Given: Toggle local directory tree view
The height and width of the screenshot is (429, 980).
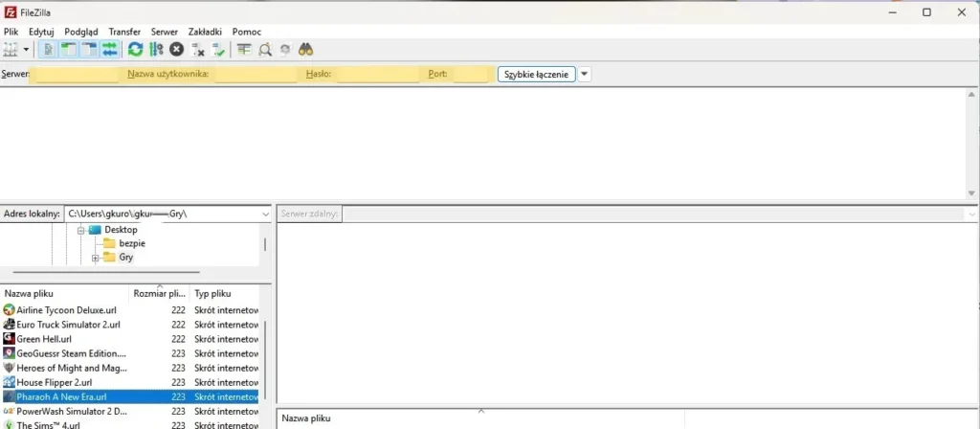Looking at the screenshot, I should click(69, 50).
